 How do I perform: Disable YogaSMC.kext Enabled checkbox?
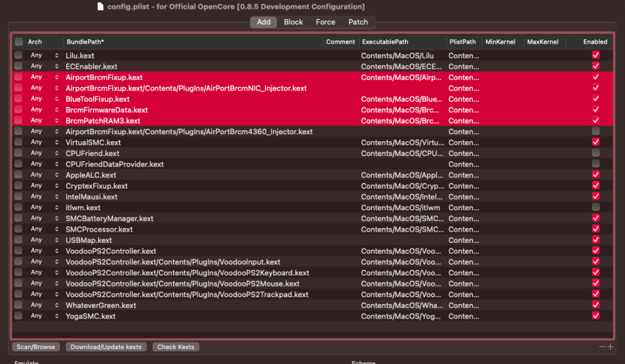tap(596, 315)
